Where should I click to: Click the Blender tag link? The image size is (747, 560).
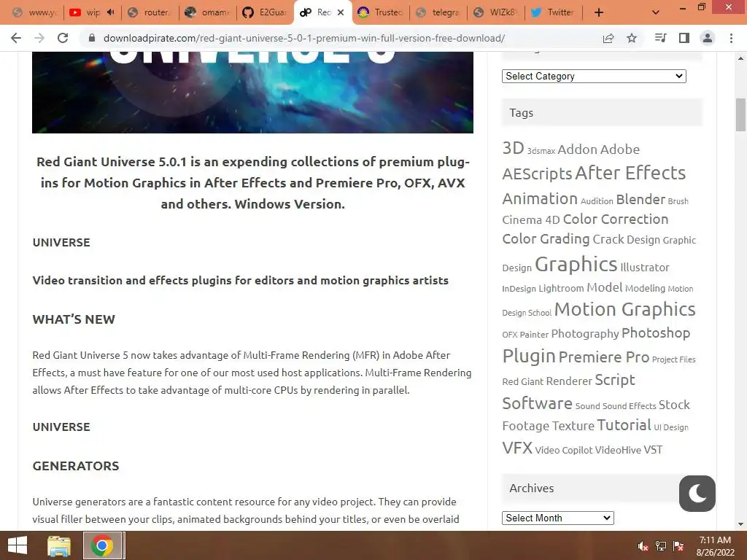(640, 199)
